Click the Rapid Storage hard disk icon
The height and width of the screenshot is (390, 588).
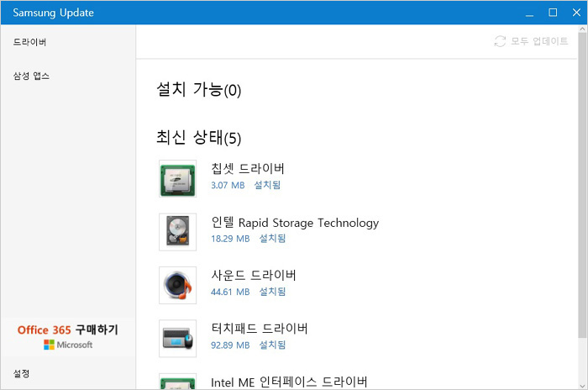(177, 232)
